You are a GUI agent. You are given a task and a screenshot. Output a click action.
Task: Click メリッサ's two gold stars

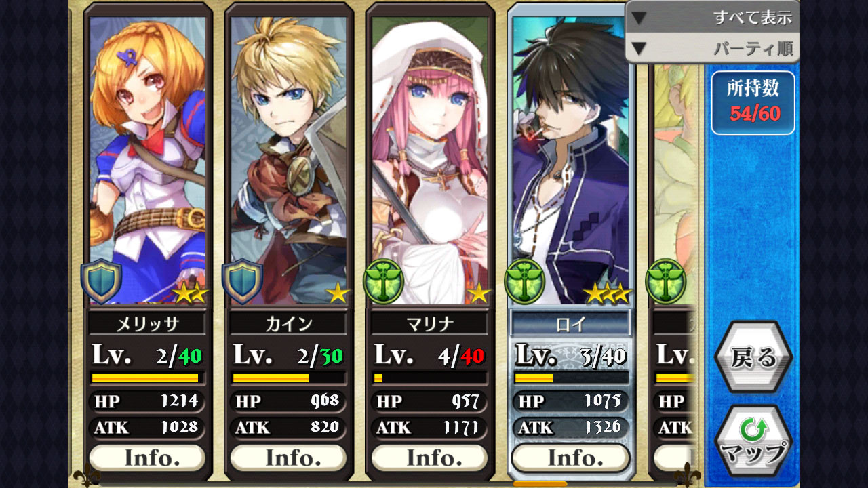point(190,293)
